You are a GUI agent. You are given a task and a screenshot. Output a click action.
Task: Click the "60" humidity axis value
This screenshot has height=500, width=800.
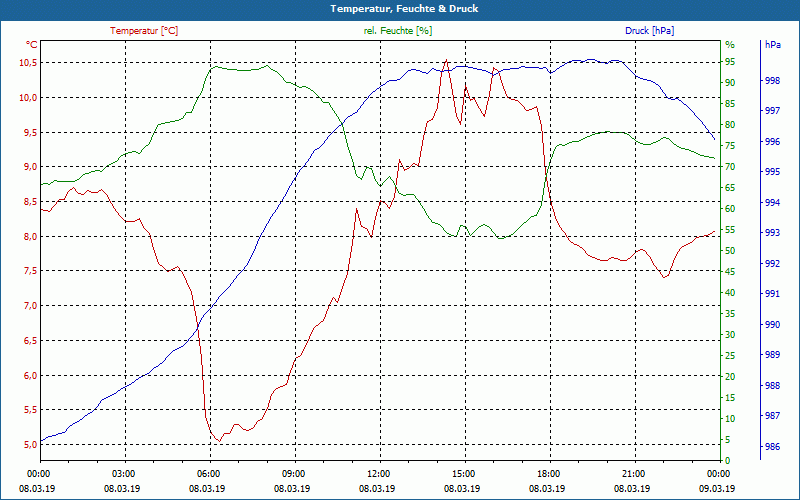[x=730, y=209]
